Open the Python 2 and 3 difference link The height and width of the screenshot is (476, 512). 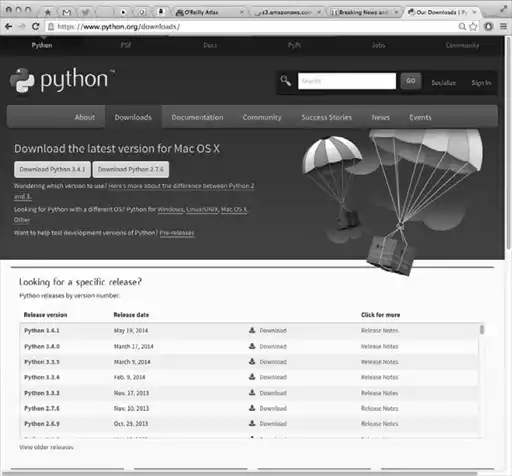tap(181, 186)
